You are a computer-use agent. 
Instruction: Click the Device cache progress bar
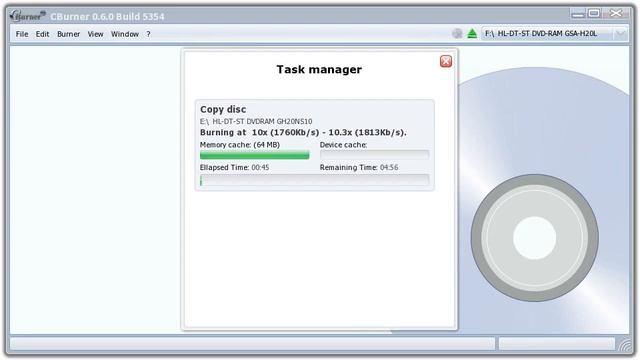point(374,155)
